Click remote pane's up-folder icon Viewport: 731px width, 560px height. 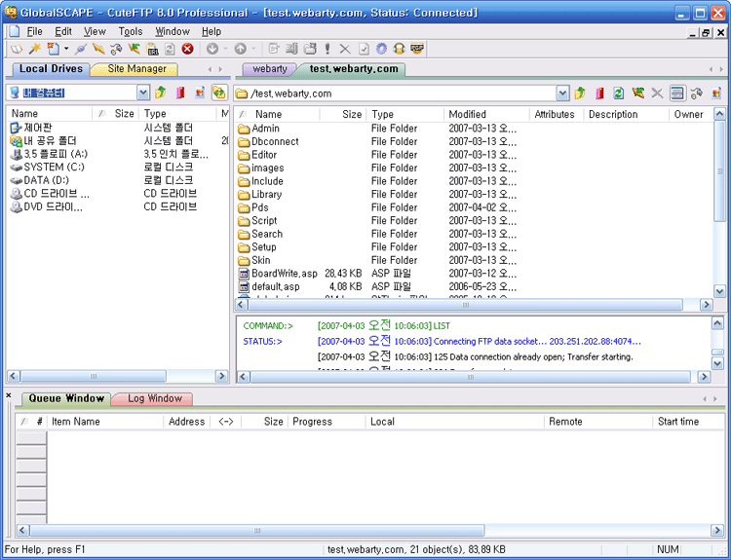coord(580,93)
